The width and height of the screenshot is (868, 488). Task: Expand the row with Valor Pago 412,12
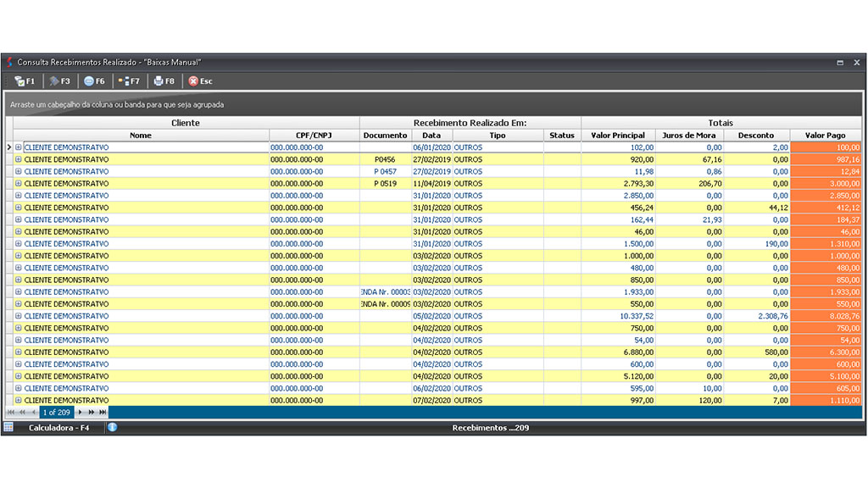pyautogui.click(x=19, y=208)
